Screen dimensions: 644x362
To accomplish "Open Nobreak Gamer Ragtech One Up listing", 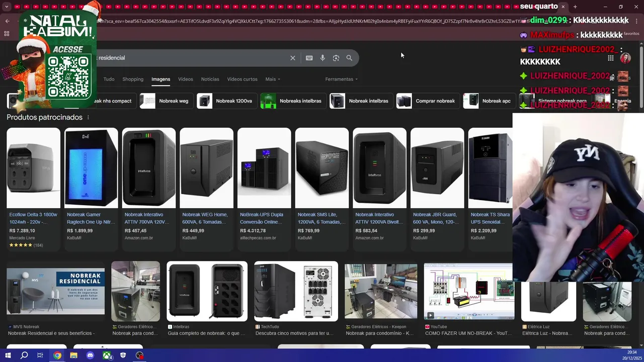I will (x=91, y=189).
